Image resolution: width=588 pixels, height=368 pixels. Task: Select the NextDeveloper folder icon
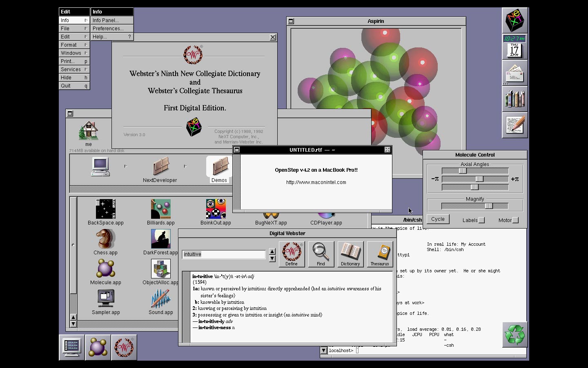[160, 167]
